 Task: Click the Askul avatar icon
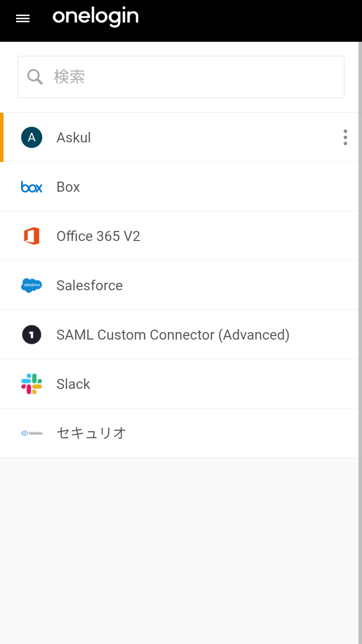[x=32, y=137]
